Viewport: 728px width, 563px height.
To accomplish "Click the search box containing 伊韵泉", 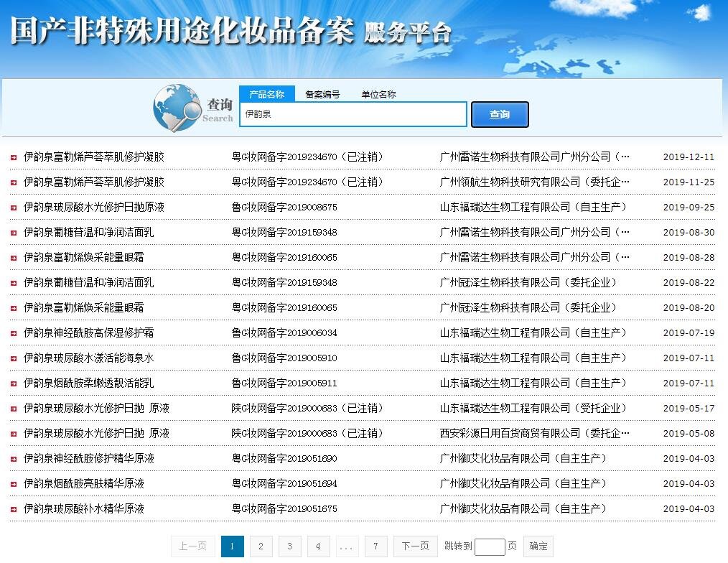I will (353, 114).
